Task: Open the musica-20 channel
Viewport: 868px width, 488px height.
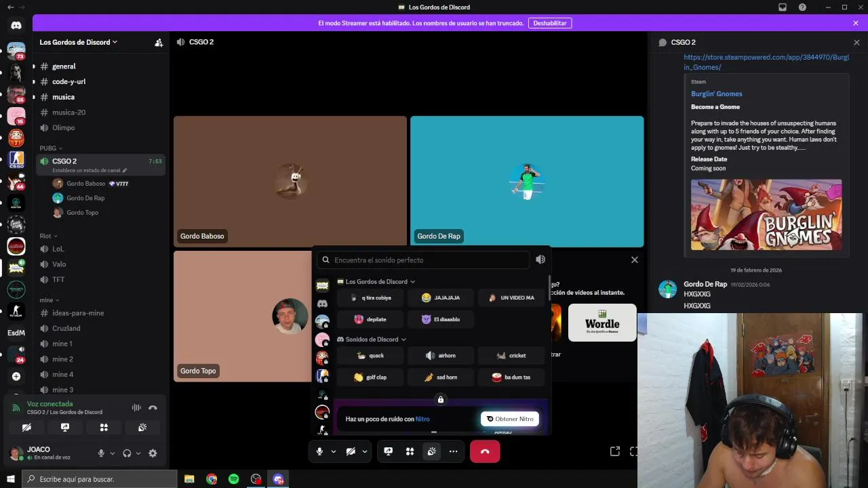Action: (x=100, y=113)
